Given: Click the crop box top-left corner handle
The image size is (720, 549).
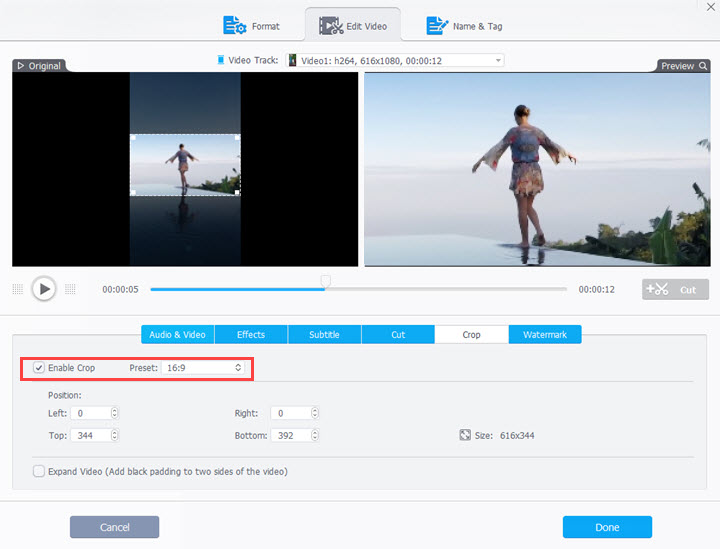Looking at the screenshot, I should pyautogui.click(x=132, y=136).
